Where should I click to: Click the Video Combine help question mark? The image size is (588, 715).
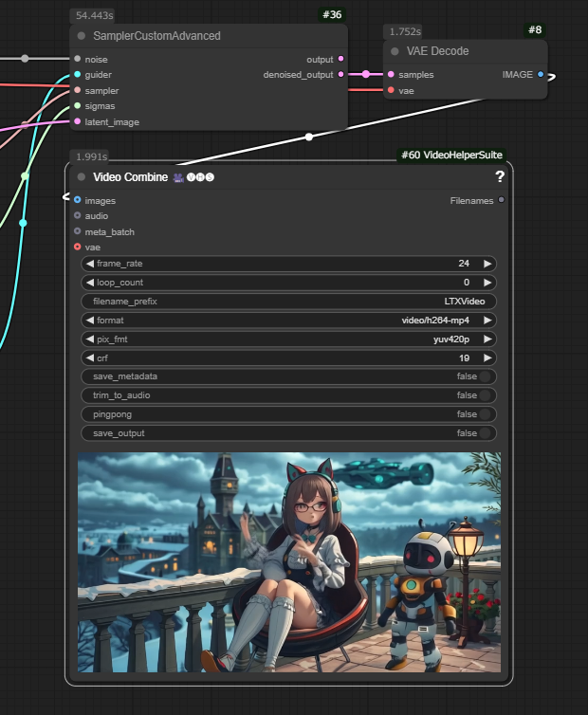pyautogui.click(x=500, y=176)
